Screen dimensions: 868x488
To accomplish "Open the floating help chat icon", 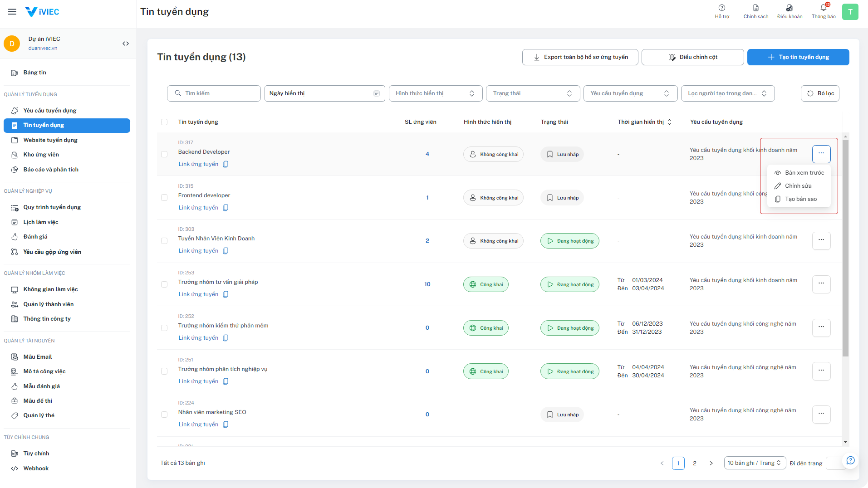I will [850, 460].
